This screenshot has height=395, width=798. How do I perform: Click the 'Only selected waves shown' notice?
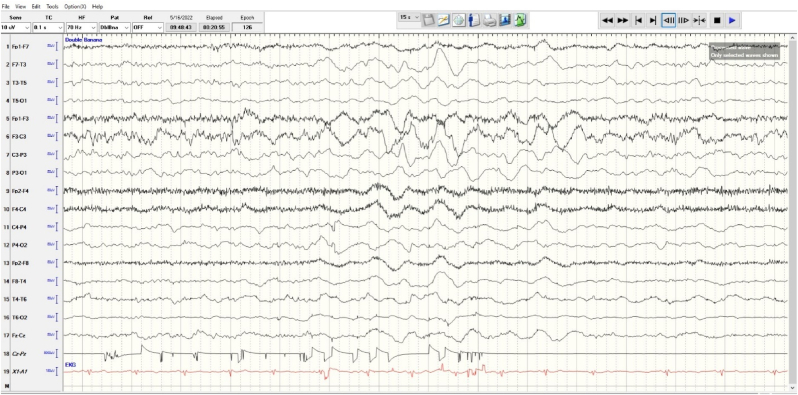[744, 55]
